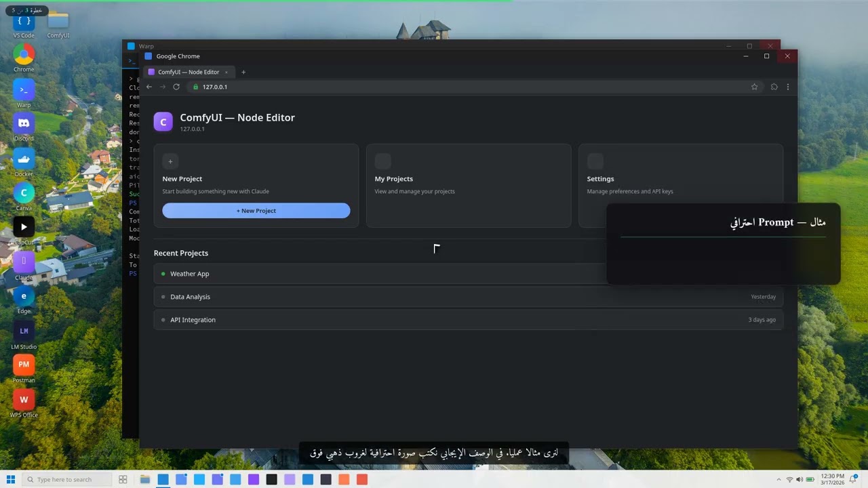Image resolution: width=868 pixels, height=488 pixels.
Task: Open the volume tray icon
Action: point(800,479)
